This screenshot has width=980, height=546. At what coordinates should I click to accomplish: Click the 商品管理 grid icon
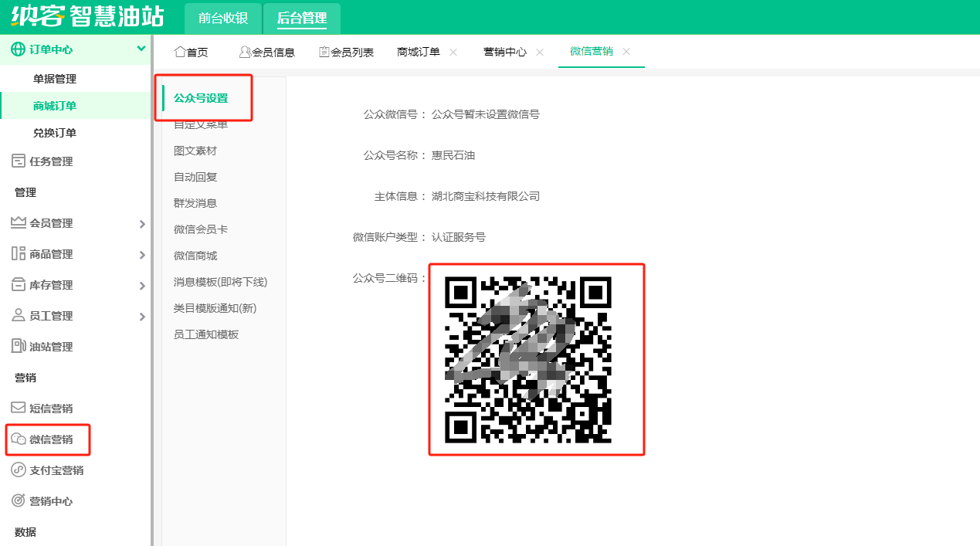(18, 253)
